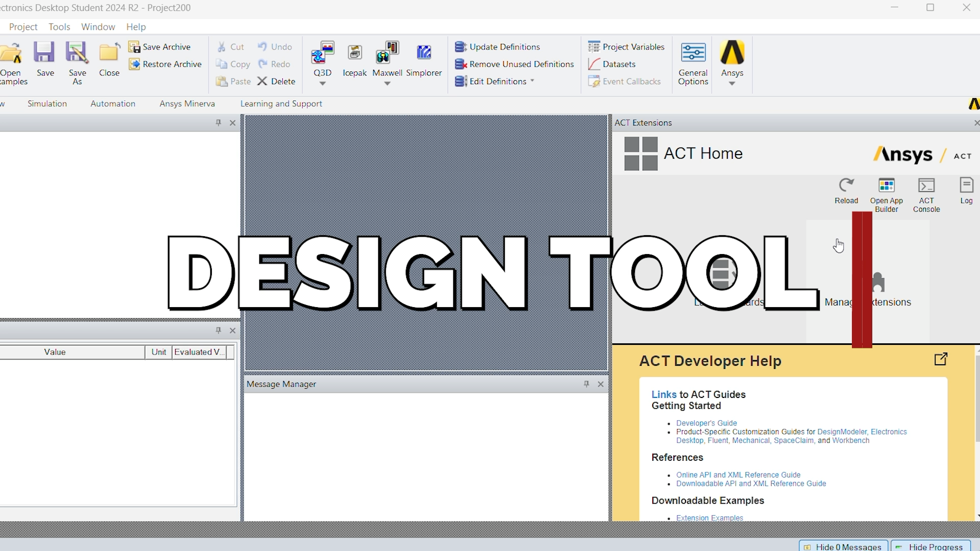Click the ACT help panel scrollbar
Image resolution: width=980 pixels, height=551 pixels.
click(x=977, y=398)
